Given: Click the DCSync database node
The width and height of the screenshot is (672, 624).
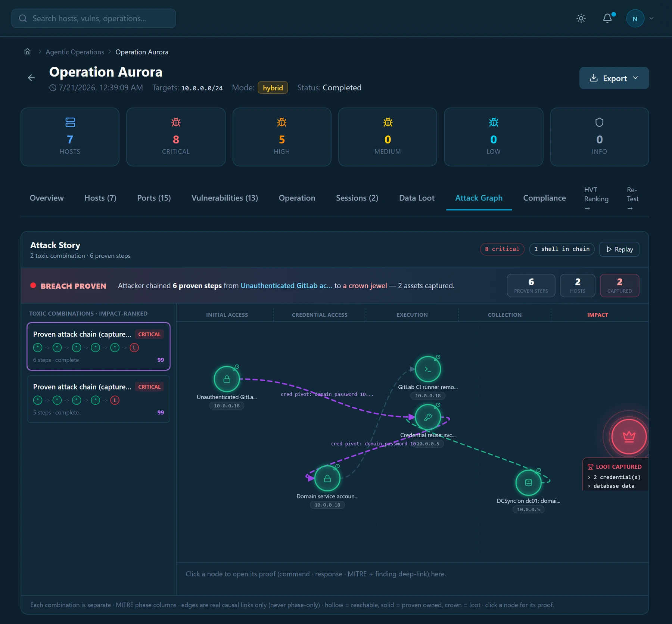Looking at the screenshot, I should pyautogui.click(x=528, y=482).
